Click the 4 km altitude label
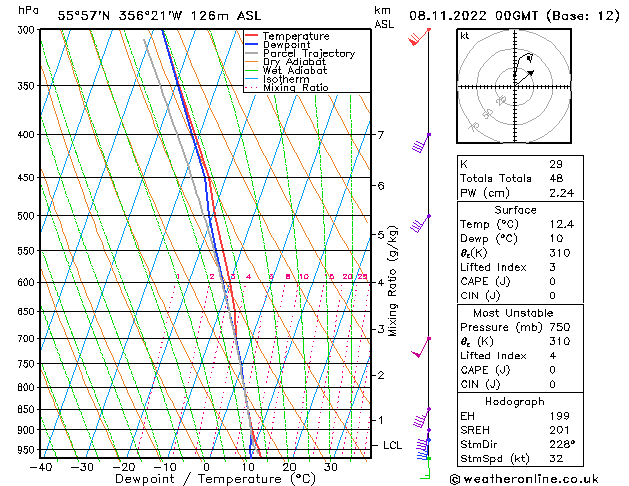Screen dimensions: 629x486 [x=381, y=282]
